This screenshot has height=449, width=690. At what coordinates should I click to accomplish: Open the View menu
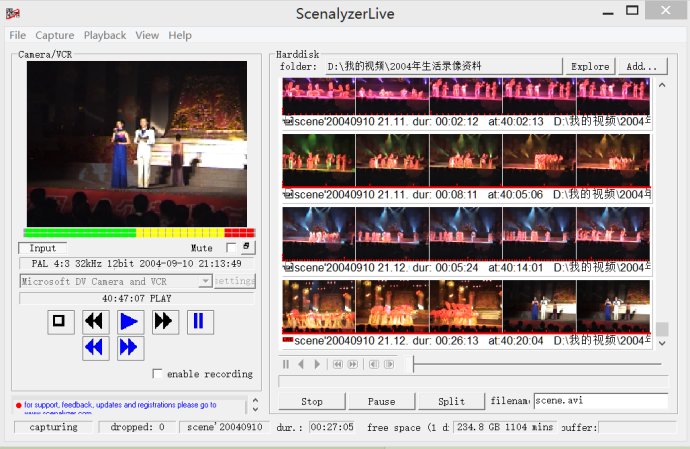click(x=147, y=35)
